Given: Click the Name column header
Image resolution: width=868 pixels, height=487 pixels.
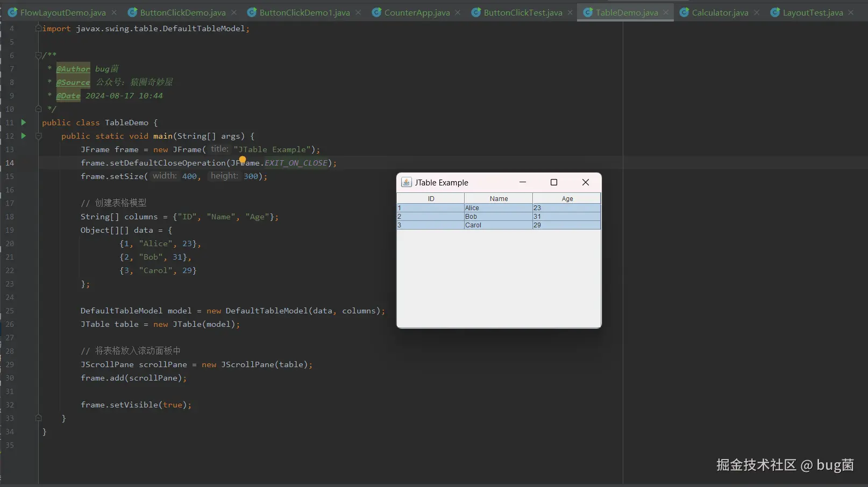Looking at the screenshot, I should 499,199.
